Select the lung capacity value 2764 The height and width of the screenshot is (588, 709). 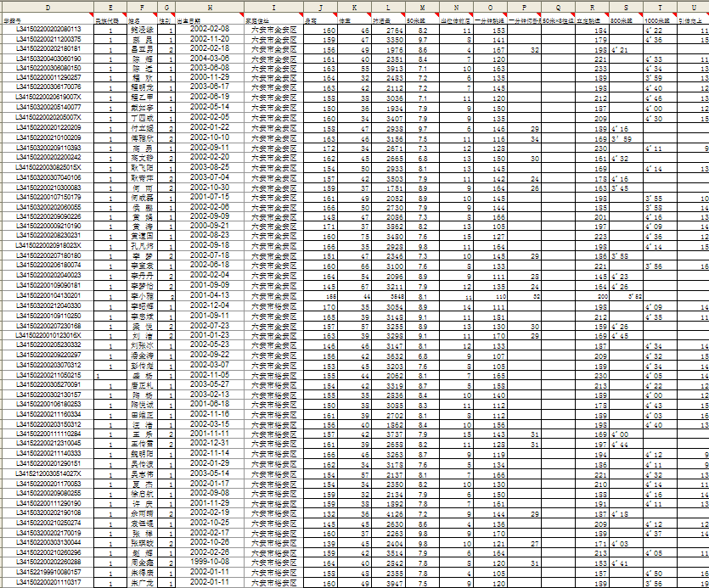point(388,31)
